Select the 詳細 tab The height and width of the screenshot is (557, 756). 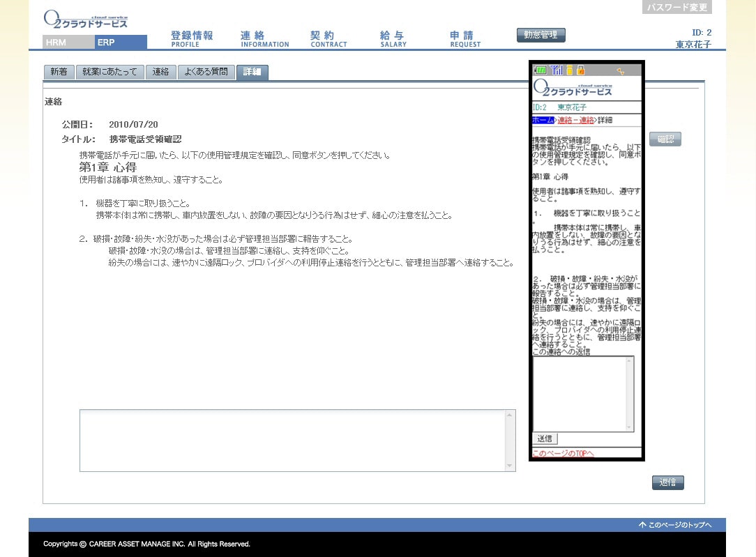[252, 72]
